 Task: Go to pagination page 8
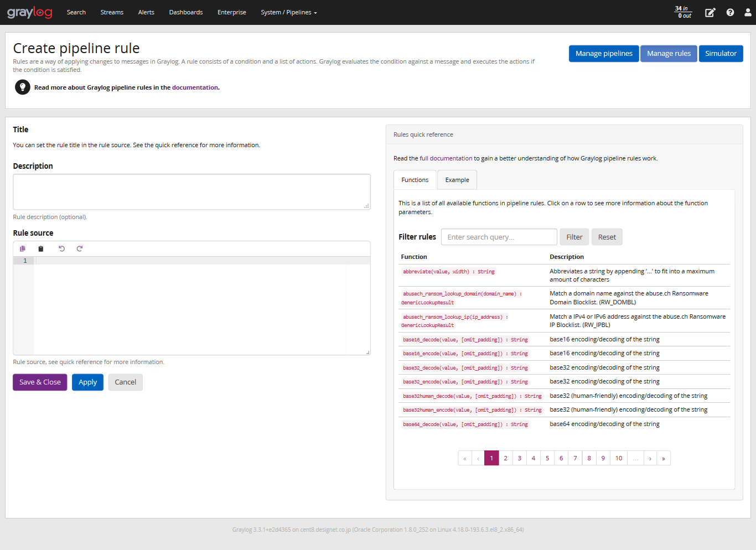pyautogui.click(x=589, y=458)
